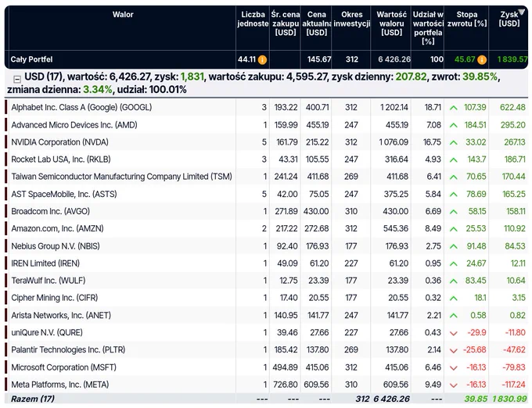Open uniQure N.V. (QURE)
This screenshot has width=532, height=408.
point(47,333)
